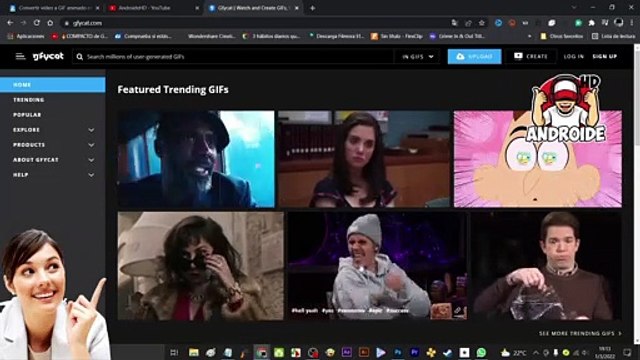Open File Explorer from the taskbar
The image size is (640, 360).
pyautogui.click(x=193, y=352)
